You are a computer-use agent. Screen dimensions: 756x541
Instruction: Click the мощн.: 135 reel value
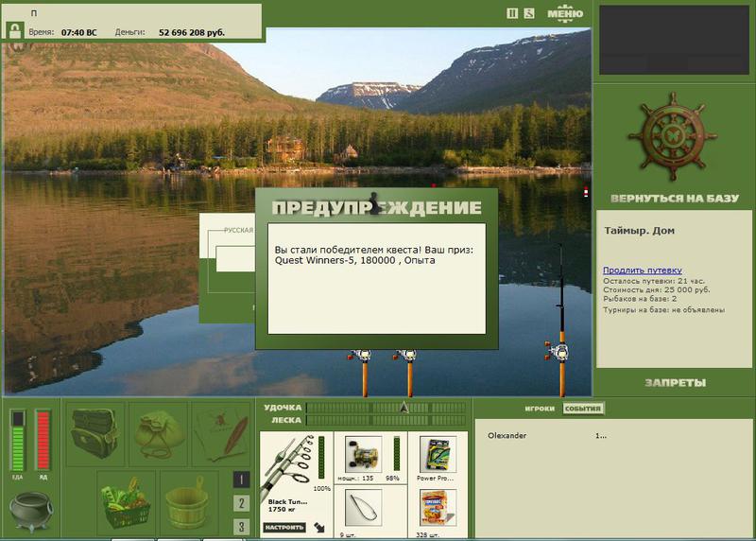point(355,478)
